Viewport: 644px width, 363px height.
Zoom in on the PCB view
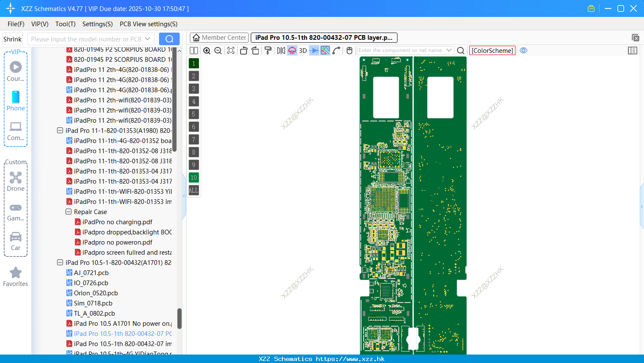pyautogui.click(x=207, y=50)
